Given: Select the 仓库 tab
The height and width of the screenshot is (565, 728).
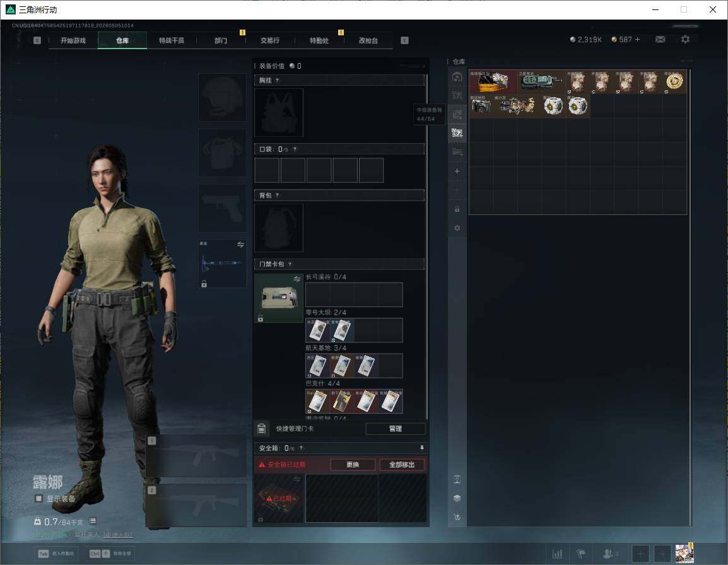Looking at the screenshot, I should click(122, 40).
